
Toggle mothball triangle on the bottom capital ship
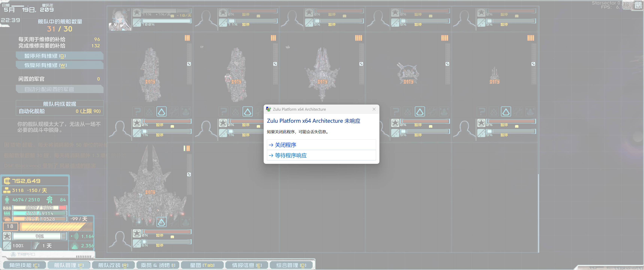(x=162, y=222)
